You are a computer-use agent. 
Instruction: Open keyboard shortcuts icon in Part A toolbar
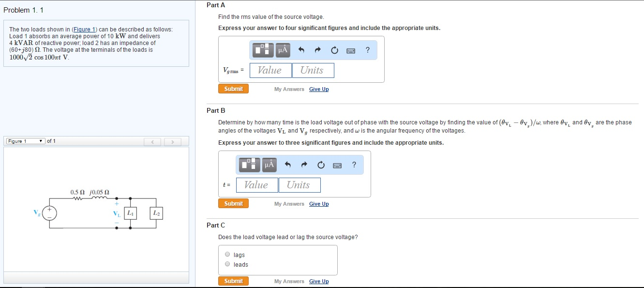(350, 50)
